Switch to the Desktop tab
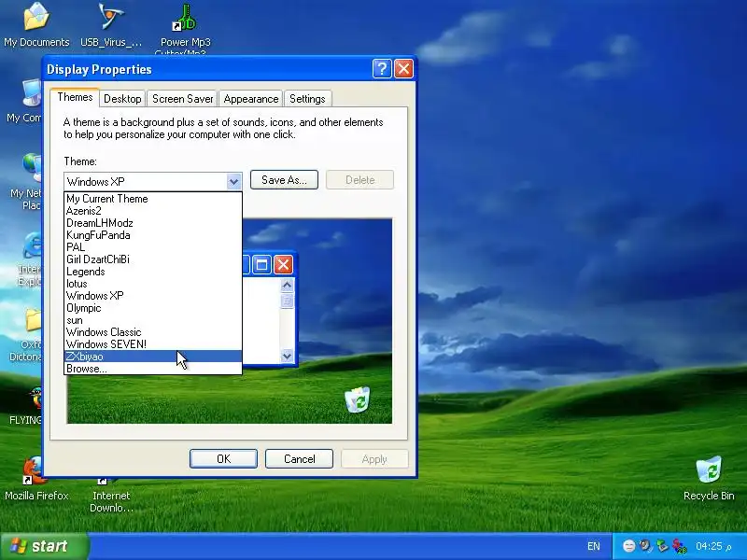747x560 pixels. coord(122,99)
